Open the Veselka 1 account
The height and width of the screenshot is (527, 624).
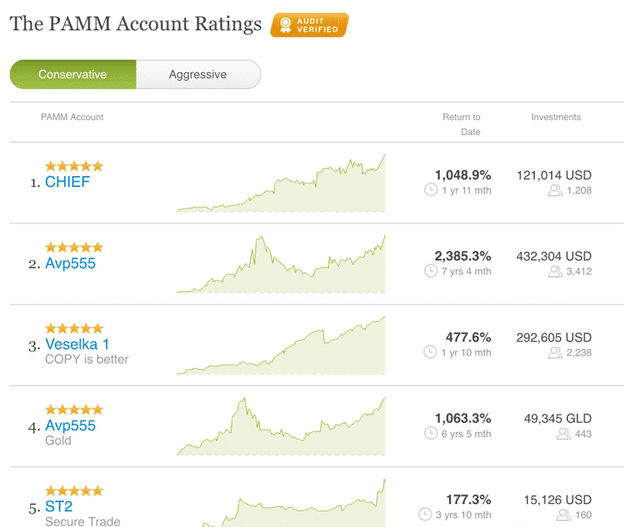tap(77, 344)
